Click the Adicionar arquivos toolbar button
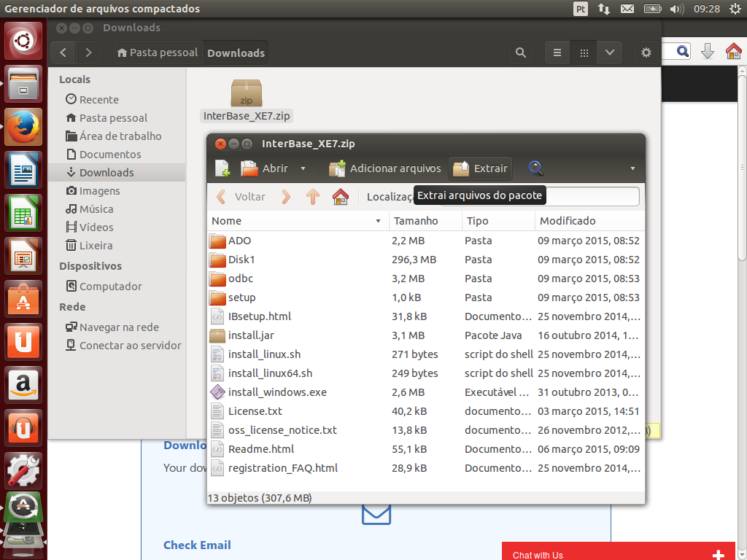 point(385,168)
